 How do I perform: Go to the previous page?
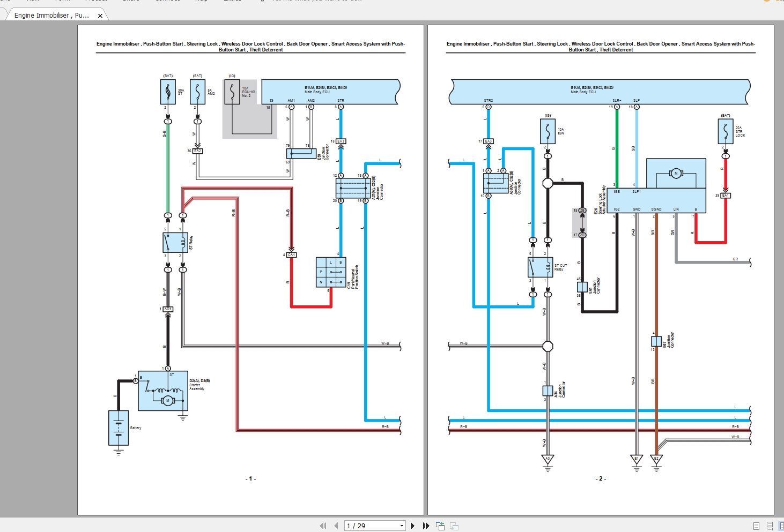[336, 526]
